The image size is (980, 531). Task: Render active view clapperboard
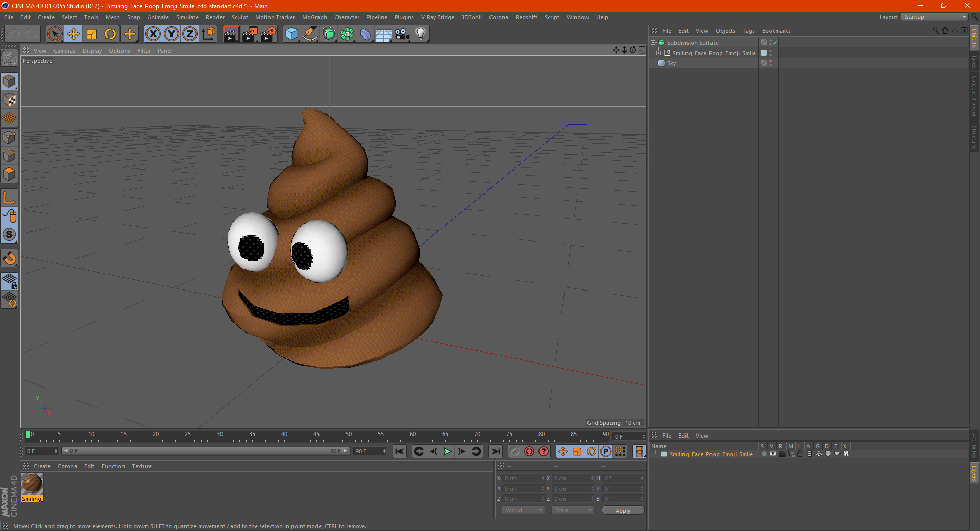(x=231, y=34)
